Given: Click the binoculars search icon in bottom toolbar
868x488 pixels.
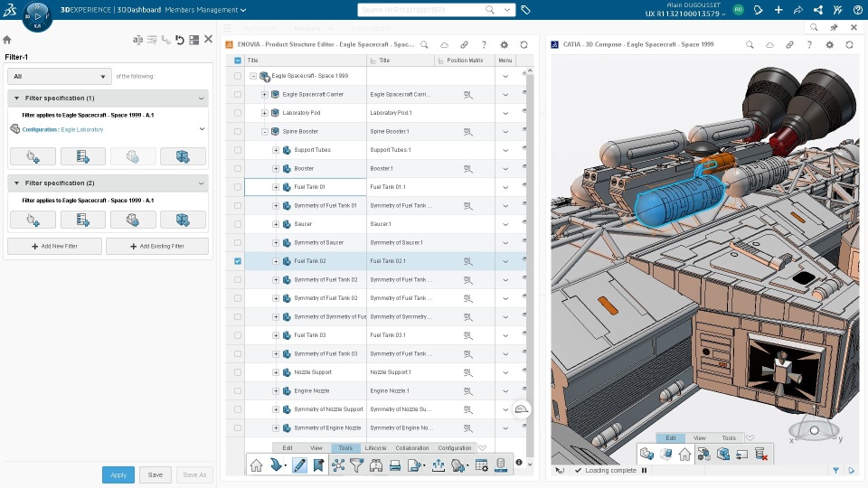Looking at the screenshot, I should (376, 465).
